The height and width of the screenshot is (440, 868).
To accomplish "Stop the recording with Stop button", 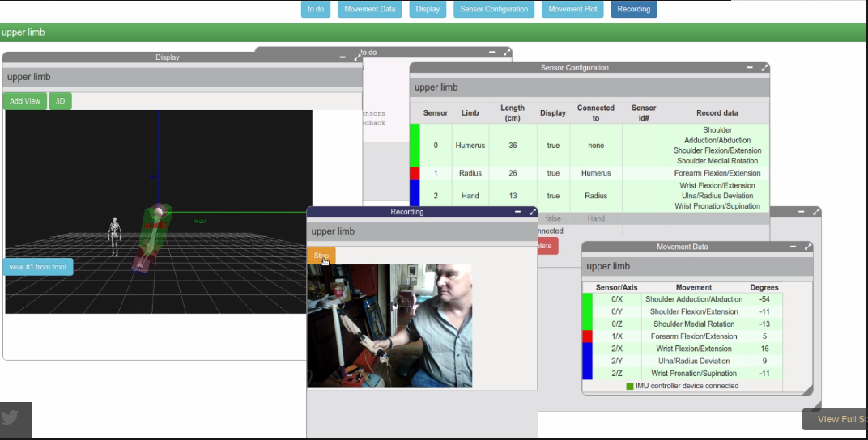I will coord(321,256).
